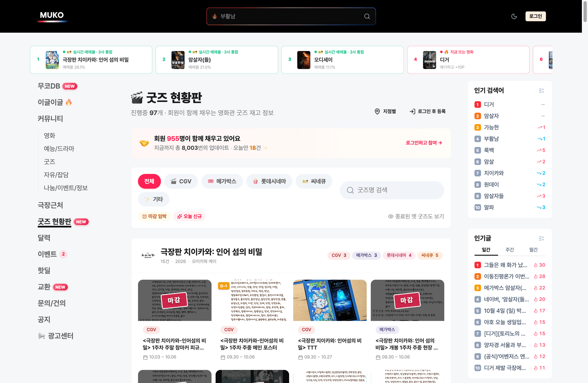Screen dimensions: 588x383
Task: Open 달력 in the sidebar
Action: 44,238
